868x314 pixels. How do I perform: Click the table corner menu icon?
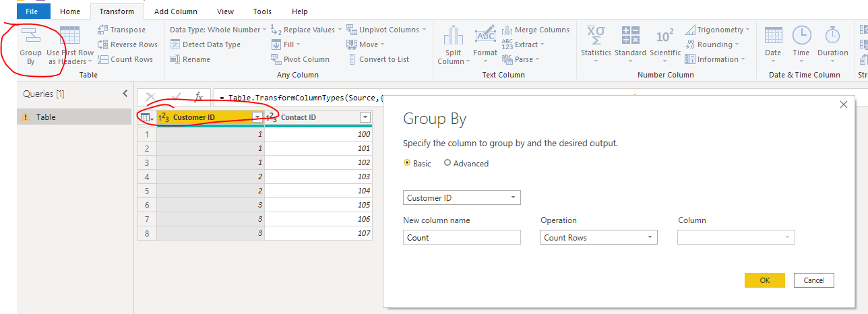[x=146, y=117]
